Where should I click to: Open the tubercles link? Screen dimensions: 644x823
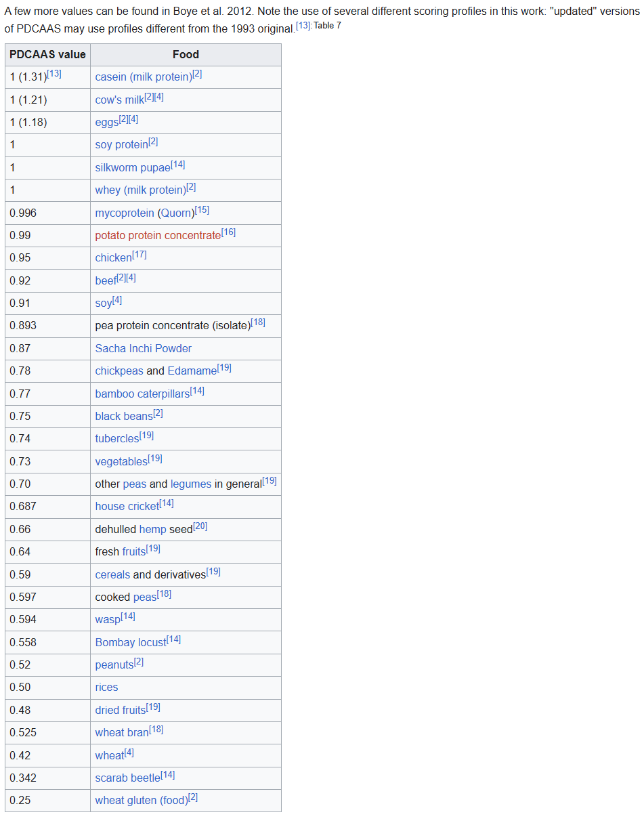117,439
